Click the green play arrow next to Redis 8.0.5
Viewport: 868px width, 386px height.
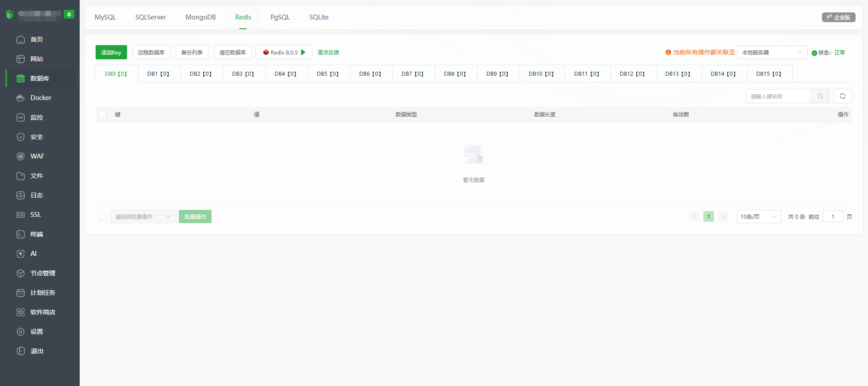click(303, 52)
